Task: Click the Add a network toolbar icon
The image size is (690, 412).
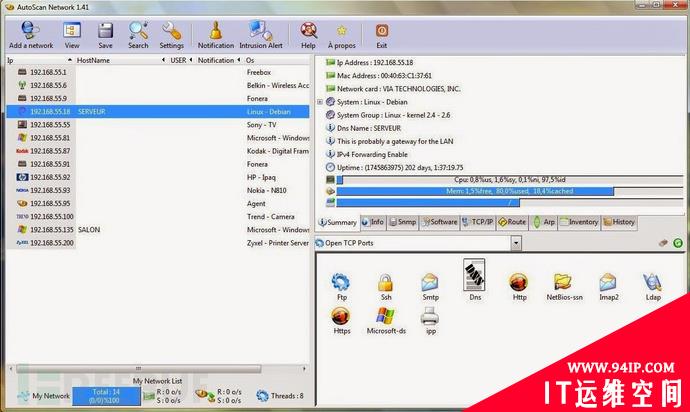Action: 30,34
